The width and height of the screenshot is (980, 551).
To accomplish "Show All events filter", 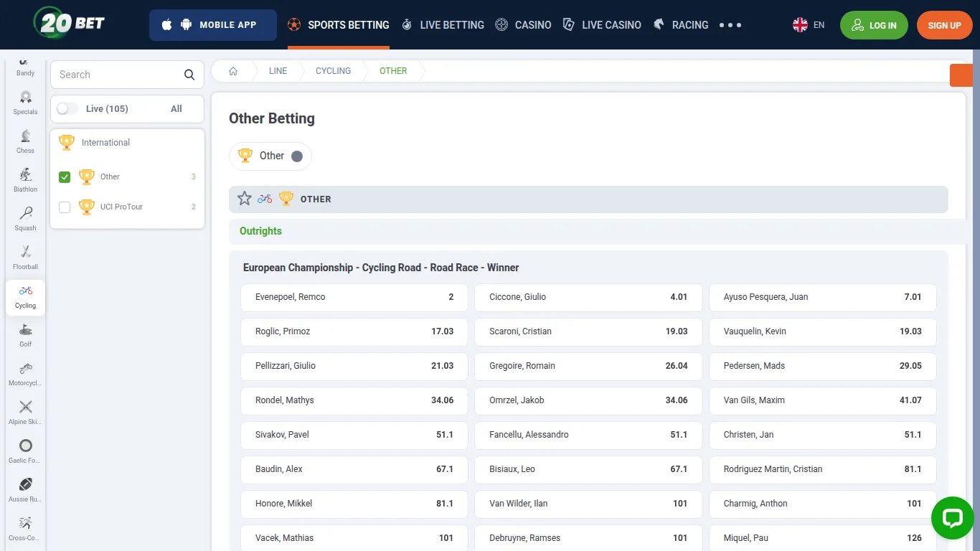I will (x=176, y=109).
